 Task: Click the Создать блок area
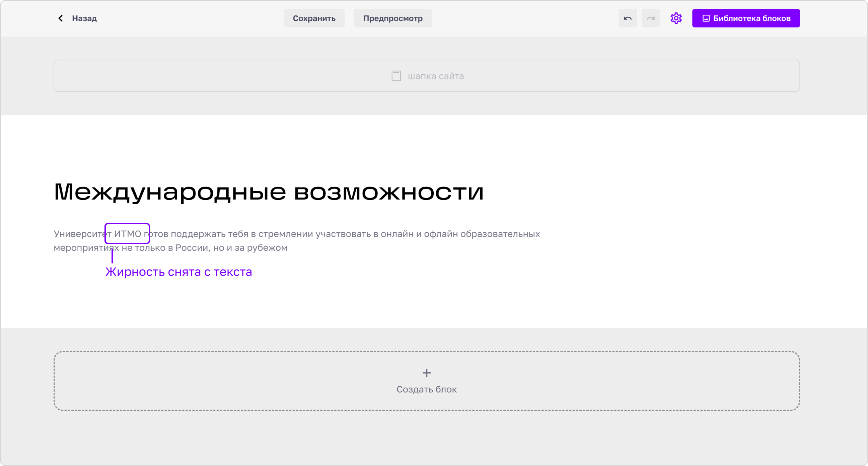(x=426, y=381)
